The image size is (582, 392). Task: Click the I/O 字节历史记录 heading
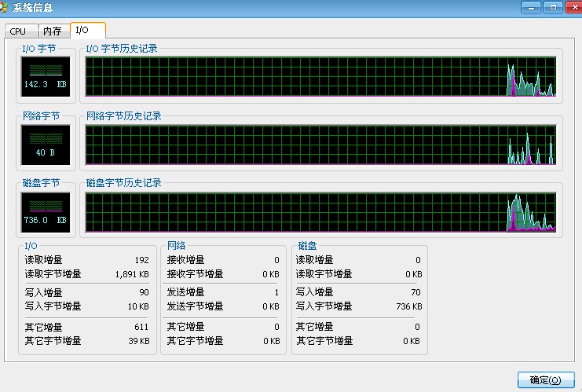point(122,49)
